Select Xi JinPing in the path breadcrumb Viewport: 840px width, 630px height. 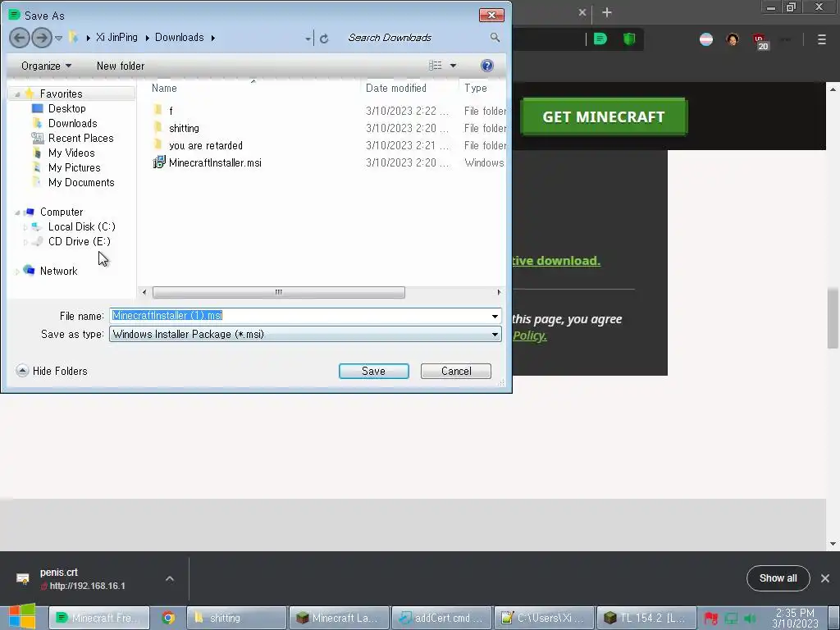[x=116, y=38]
